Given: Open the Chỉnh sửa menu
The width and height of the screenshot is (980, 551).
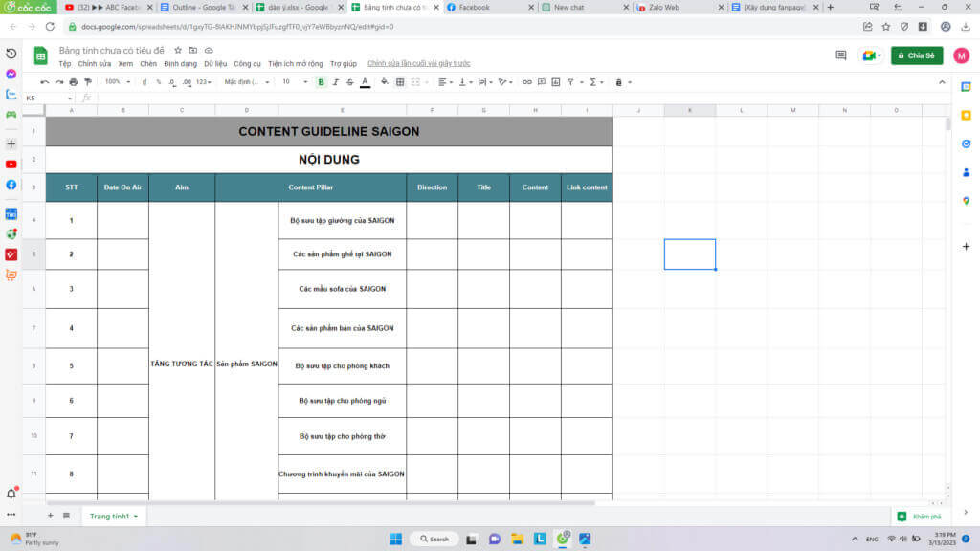Looking at the screenshot, I should [x=95, y=64].
